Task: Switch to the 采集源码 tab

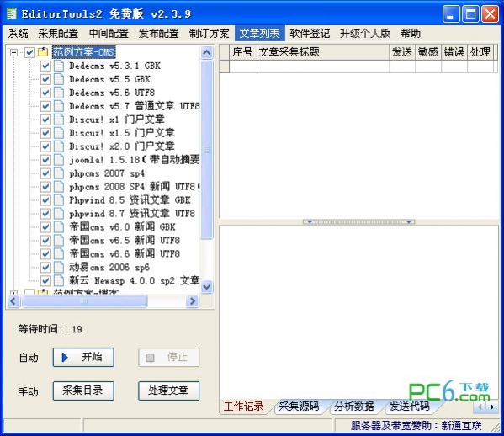Action: 299,407
